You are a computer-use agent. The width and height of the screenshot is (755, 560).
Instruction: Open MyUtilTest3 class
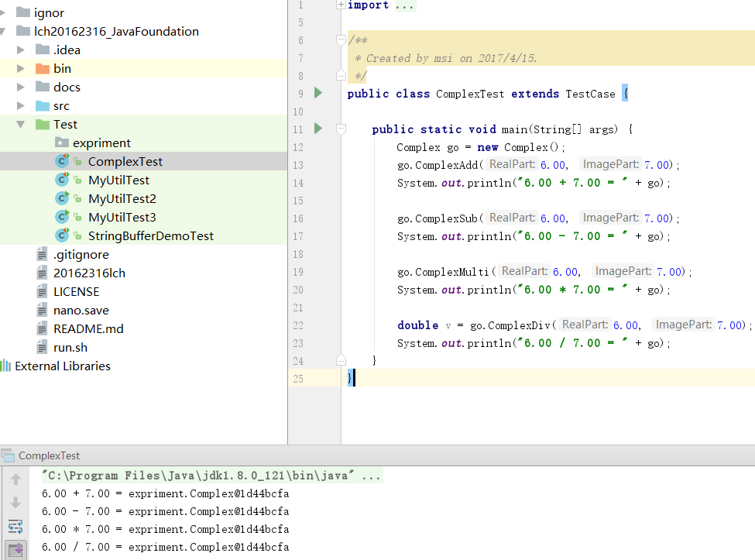tap(122, 217)
